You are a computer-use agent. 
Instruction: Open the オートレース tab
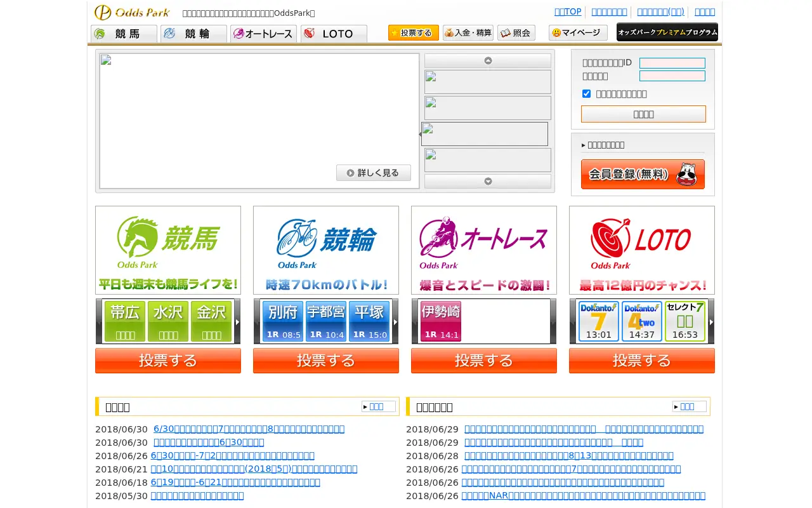click(264, 34)
